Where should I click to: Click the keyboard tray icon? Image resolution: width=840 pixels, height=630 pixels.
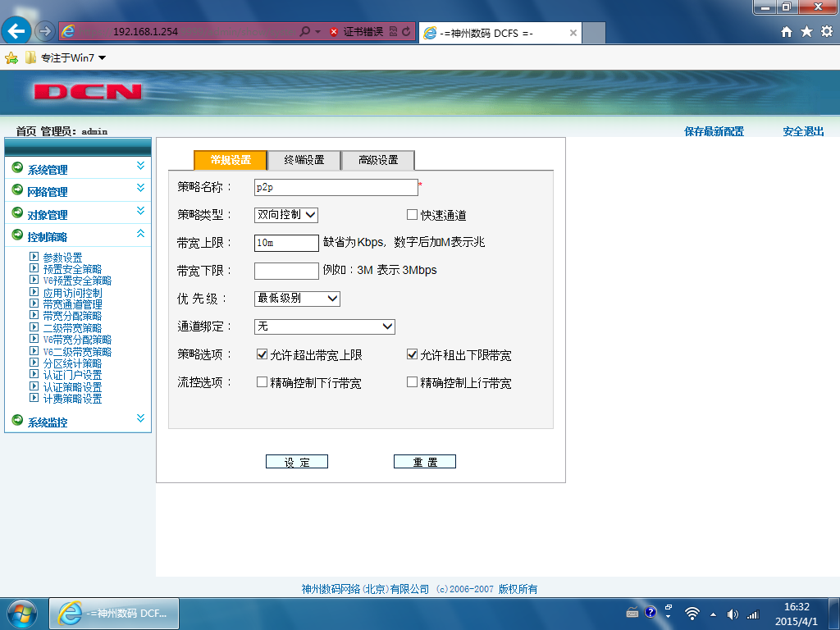coord(632,613)
